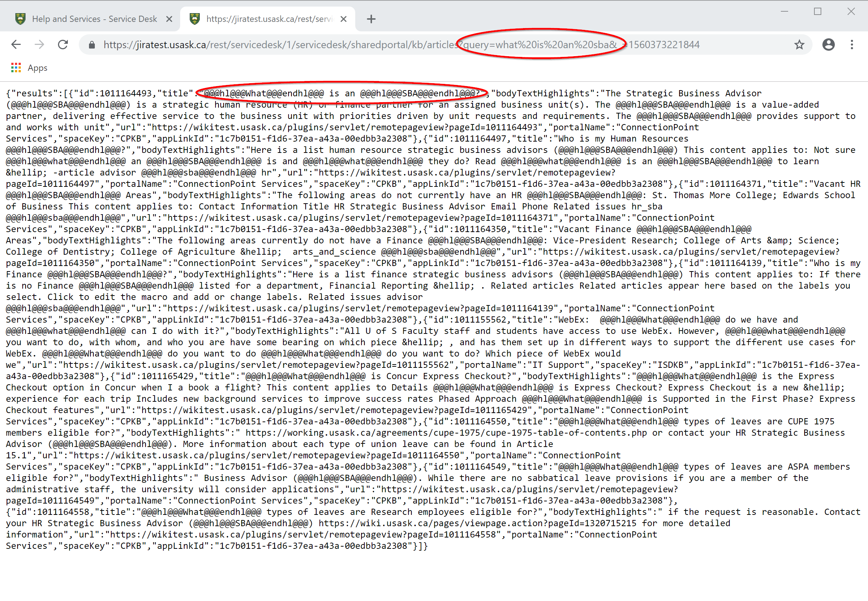
Task: Click the working.usask.ca cupe-1975 URL
Action: click(446, 433)
